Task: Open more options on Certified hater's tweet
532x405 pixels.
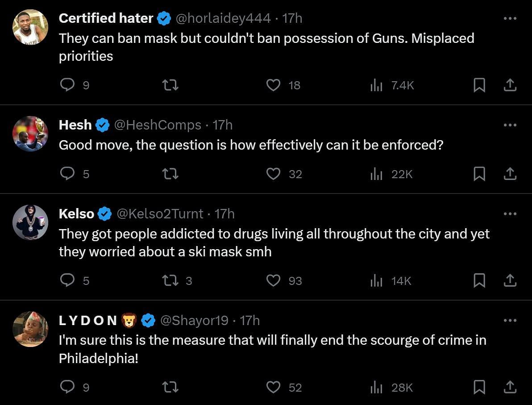Action: [510, 18]
